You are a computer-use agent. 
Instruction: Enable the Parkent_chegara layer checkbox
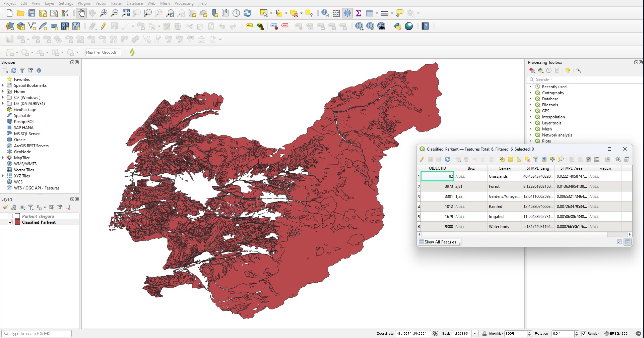coord(10,216)
